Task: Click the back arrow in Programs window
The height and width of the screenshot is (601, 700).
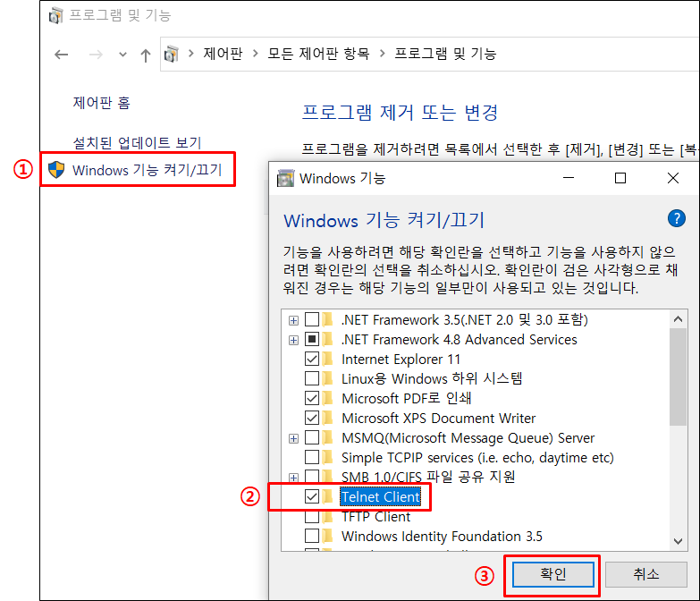Action: pos(61,55)
